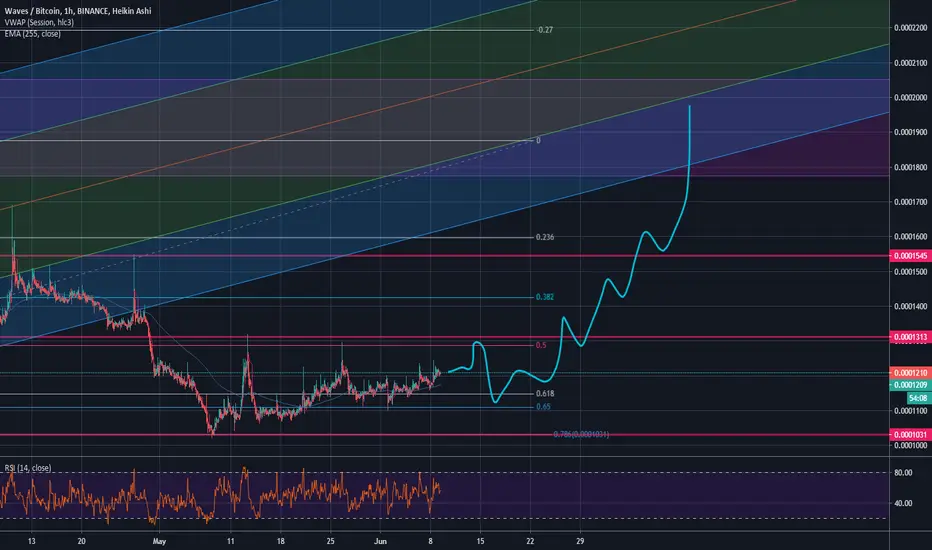The image size is (932, 550).
Task: Click the 0.0001209 green current price label
Action: point(910,385)
